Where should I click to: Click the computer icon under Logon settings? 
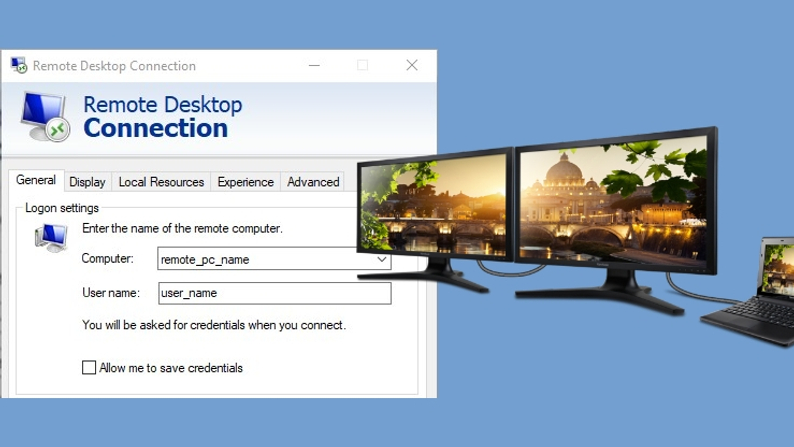coord(50,238)
